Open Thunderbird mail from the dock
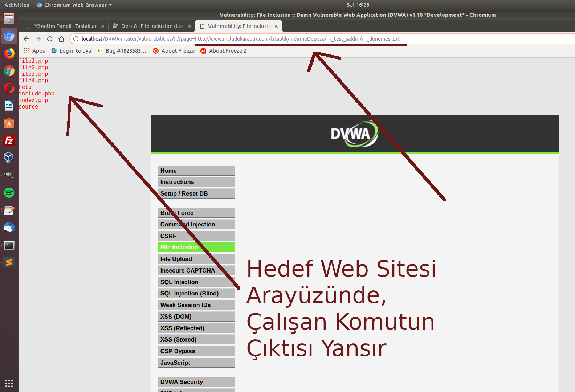 click(x=9, y=228)
